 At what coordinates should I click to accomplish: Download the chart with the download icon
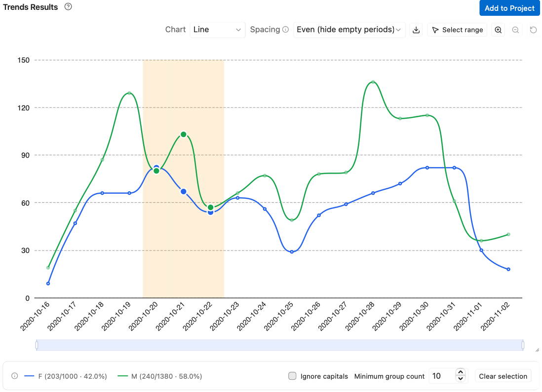pos(416,30)
